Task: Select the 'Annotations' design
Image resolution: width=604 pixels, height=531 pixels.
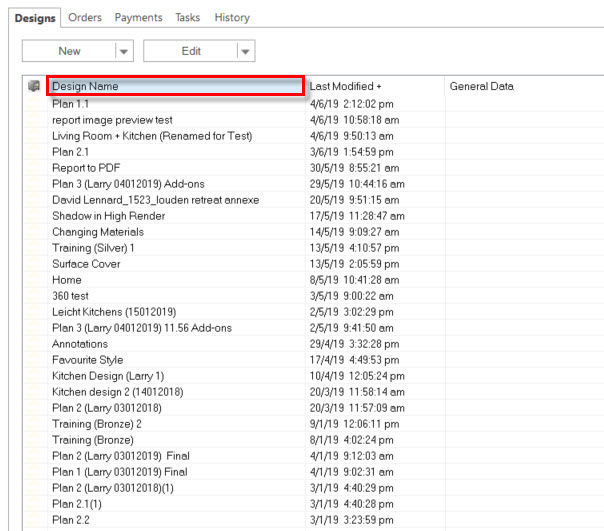Action: coord(80,344)
